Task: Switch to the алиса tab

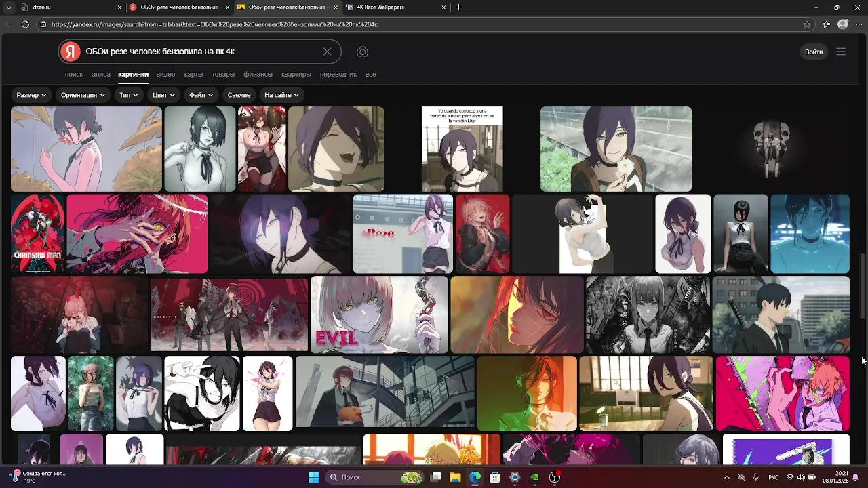Action: 101,74
